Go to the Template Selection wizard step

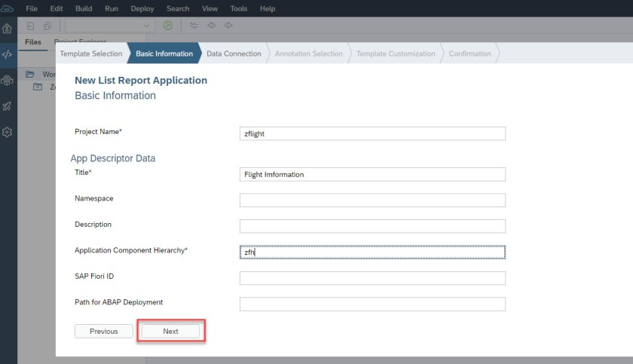(90, 54)
